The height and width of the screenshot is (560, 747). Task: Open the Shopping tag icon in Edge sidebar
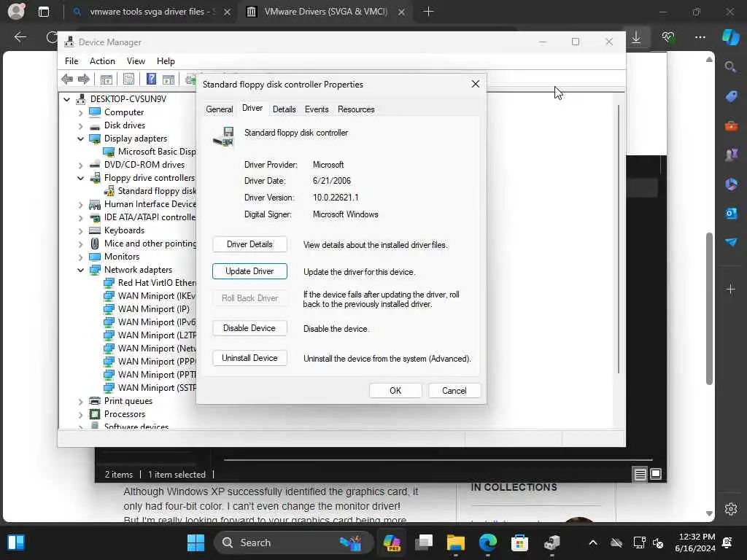[731, 96]
